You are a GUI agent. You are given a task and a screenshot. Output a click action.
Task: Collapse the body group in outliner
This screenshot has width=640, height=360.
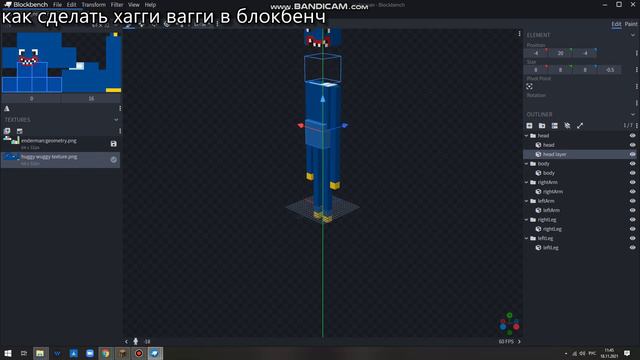(x=527, y=164)
